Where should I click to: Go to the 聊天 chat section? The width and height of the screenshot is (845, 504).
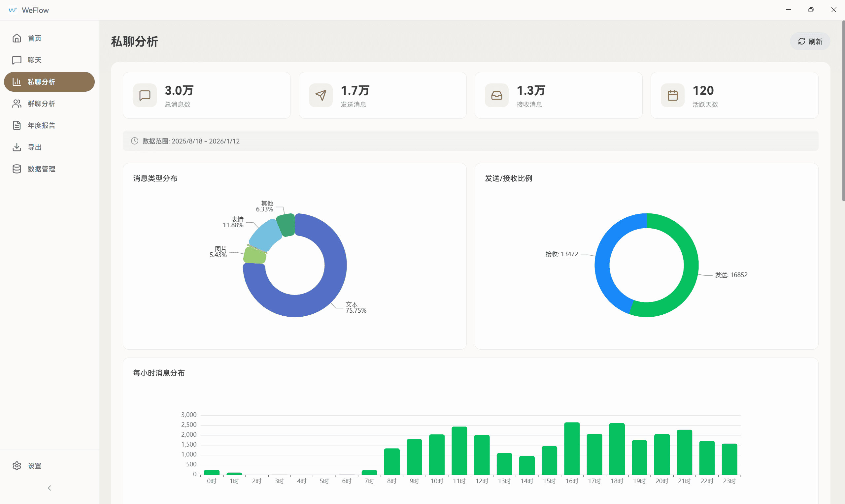pos(34,60)
